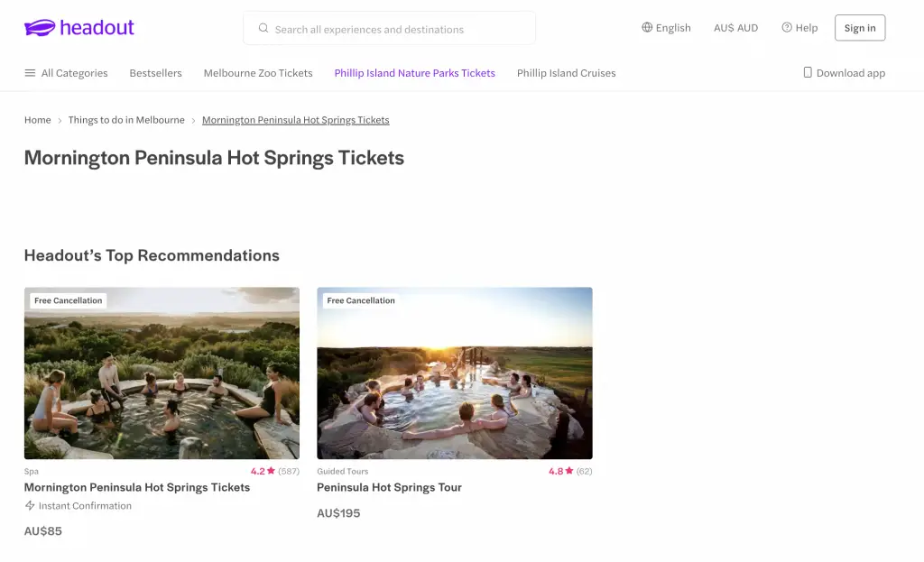Click the Instant Confirmation lightning icon
Viewport: 924px width, 562px height.
(x=30, y=505)
